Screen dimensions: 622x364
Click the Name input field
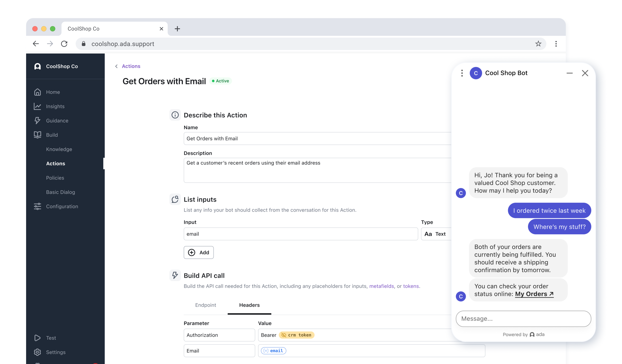(317, 138)
